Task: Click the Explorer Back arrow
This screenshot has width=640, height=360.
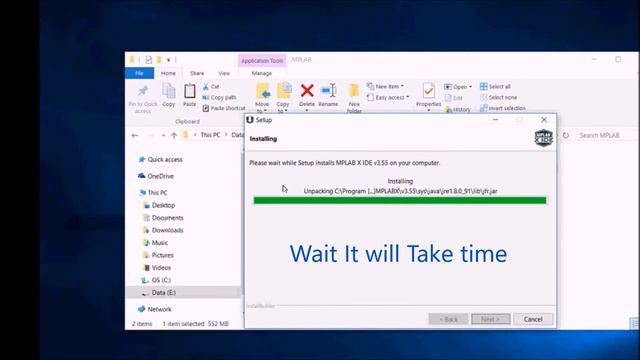Action: [135, 135]
